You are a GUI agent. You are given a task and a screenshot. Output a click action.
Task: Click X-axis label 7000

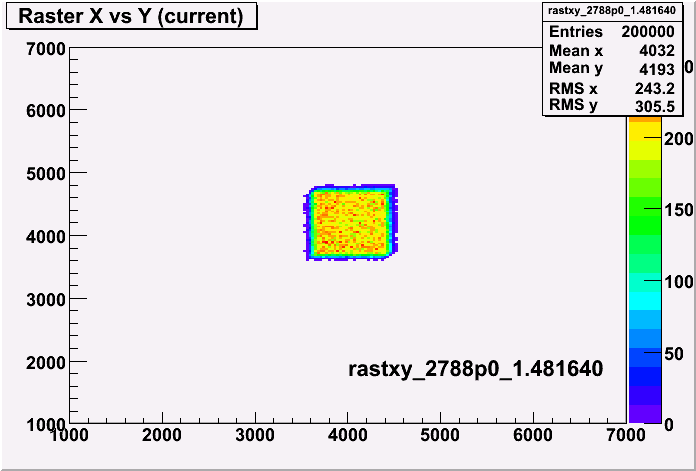click(625, 435)
